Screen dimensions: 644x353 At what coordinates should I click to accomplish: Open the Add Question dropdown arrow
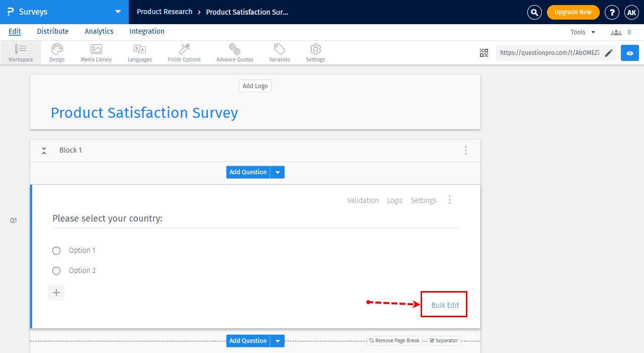[x=277, y=172]
